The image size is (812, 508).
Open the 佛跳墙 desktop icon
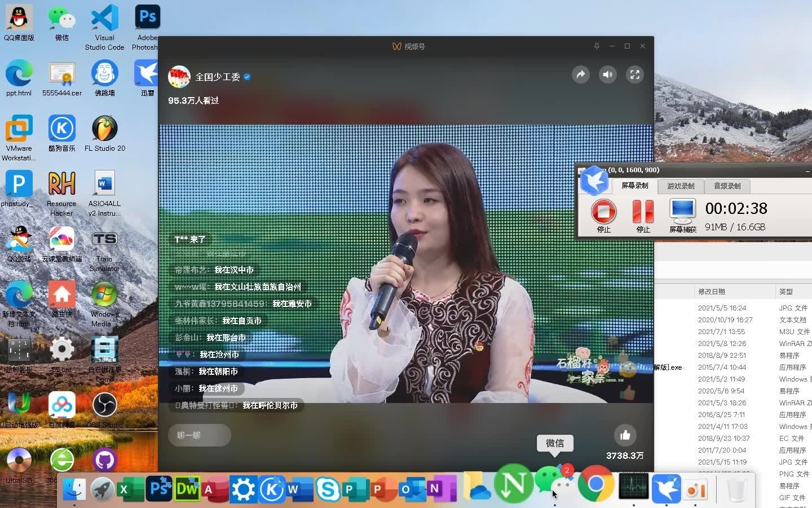(105, 78)
